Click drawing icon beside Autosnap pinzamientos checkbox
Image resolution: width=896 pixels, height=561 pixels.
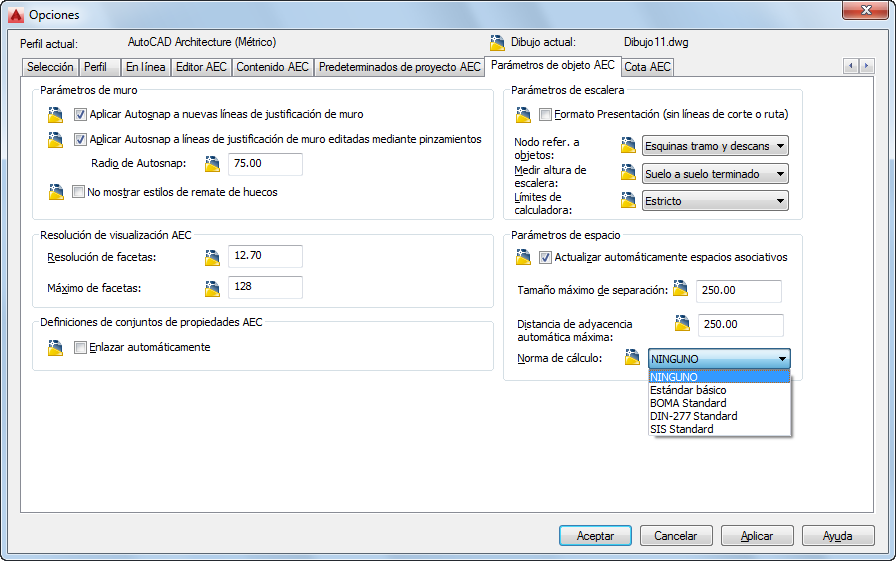pos(55,140)
